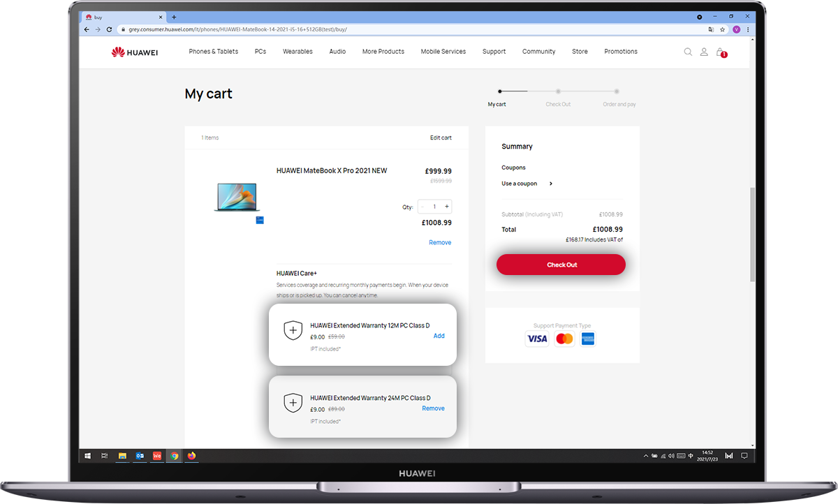838x504 pixels.
Task: Open the taskbar network Wi-Fi icon
Action: click(x=662, y=456)
